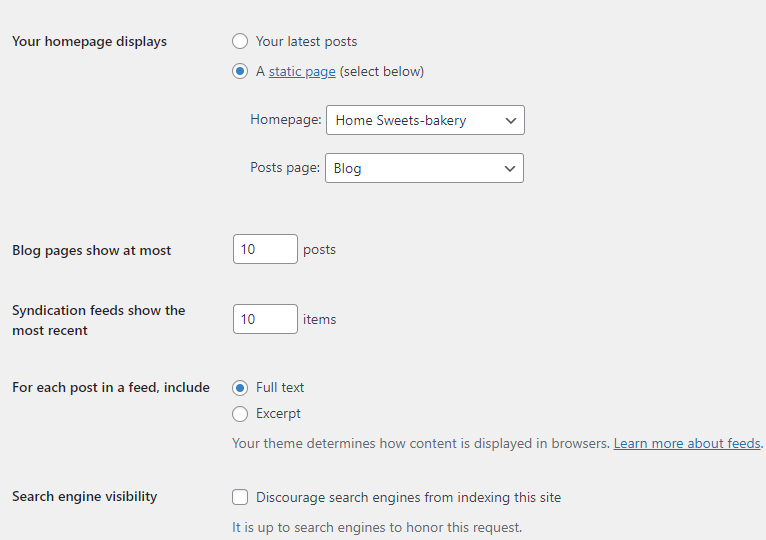Enable the "Discourage search engines" checkbox
Screen dimensions: 766x540
tap(240, 497)
